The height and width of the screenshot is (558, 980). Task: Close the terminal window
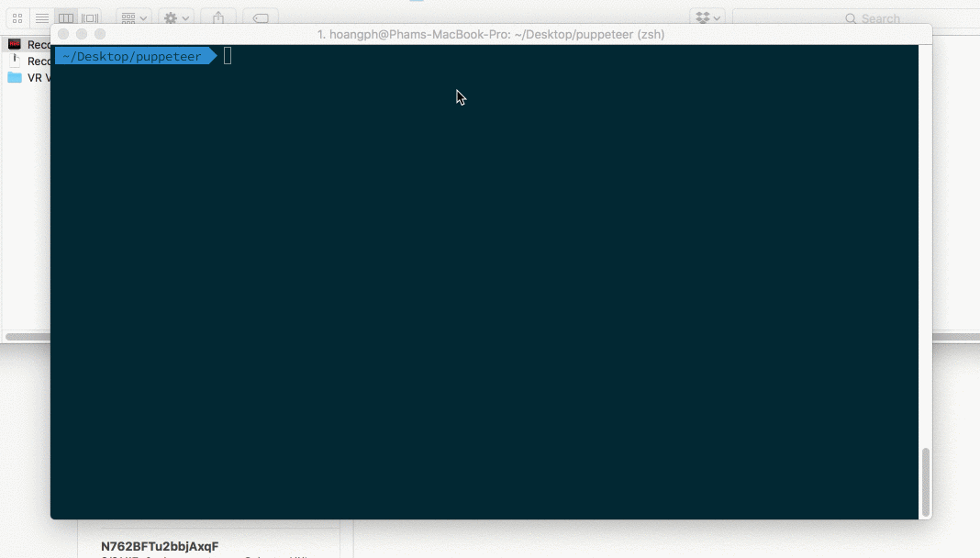(63, 35)
